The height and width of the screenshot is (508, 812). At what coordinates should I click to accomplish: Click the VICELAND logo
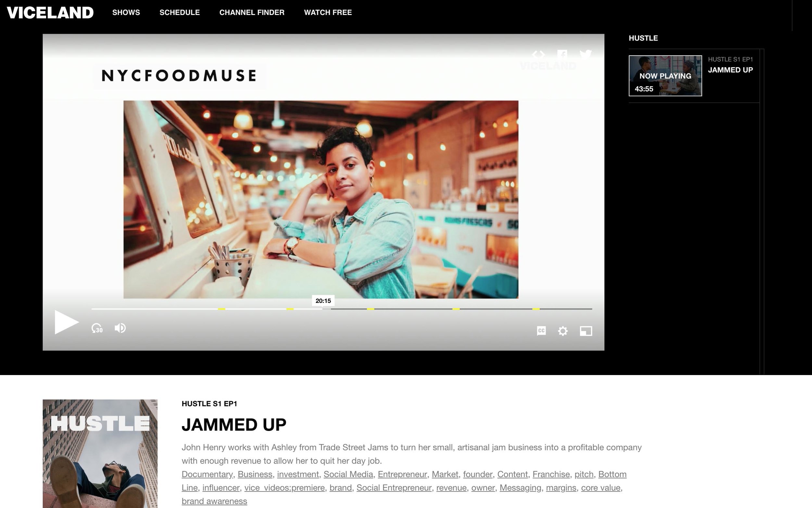click(50, 13)
